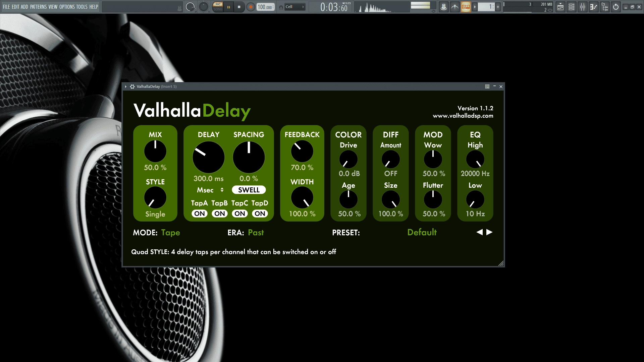This screenshot has width=644, height=362.
Task: Toggle TapD ON button
Action: tap(260, 214)
